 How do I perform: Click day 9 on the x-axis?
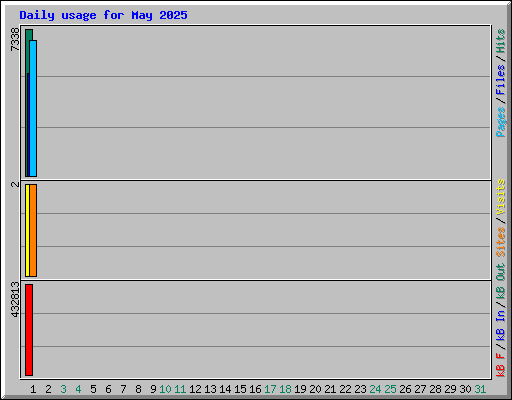[x=153, y=389]
